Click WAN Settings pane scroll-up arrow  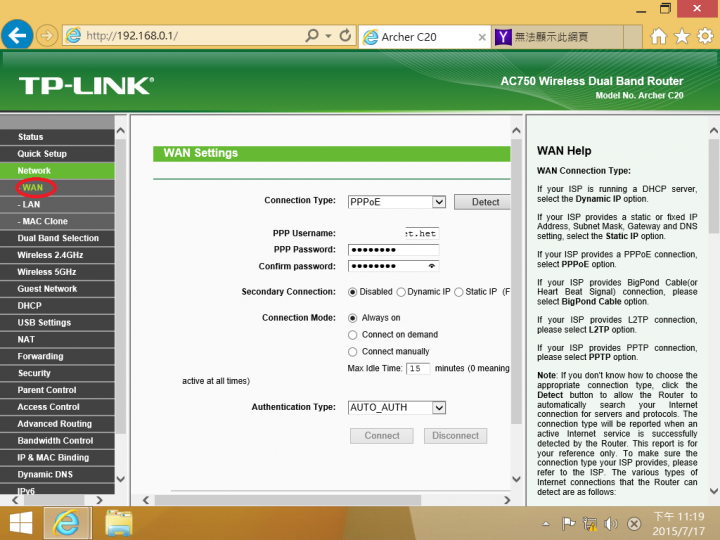(x=516, y=130)
